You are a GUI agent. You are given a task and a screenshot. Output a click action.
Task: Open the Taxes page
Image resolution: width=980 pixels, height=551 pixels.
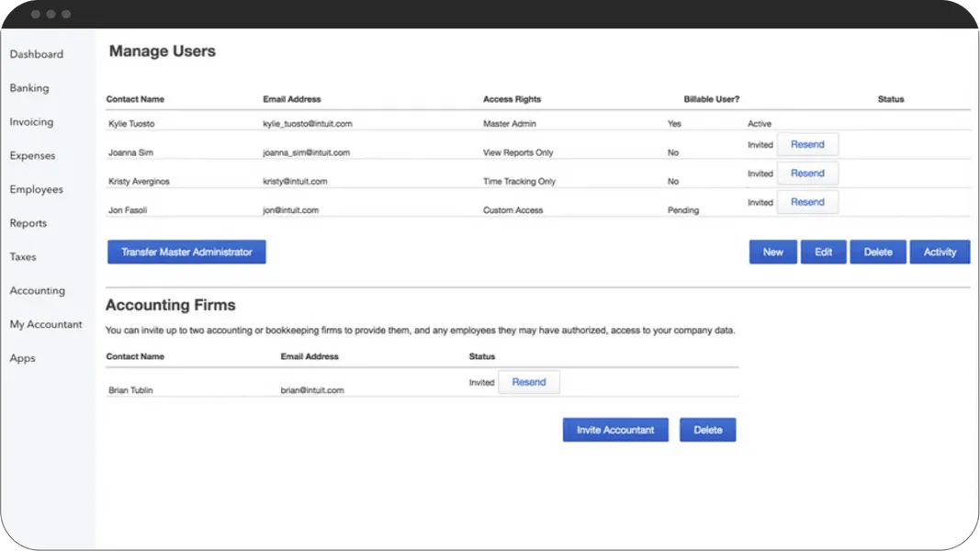pyautogui.click(x=23, y=257)
